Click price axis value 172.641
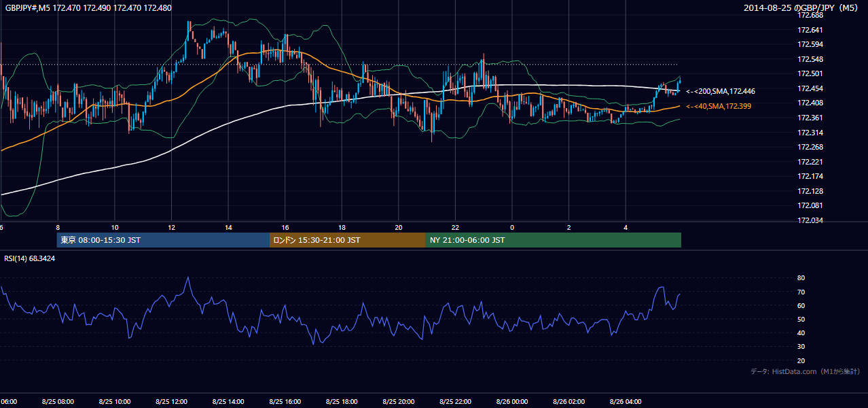The height and width of the screenshot is (408, 868). (810, 30)
